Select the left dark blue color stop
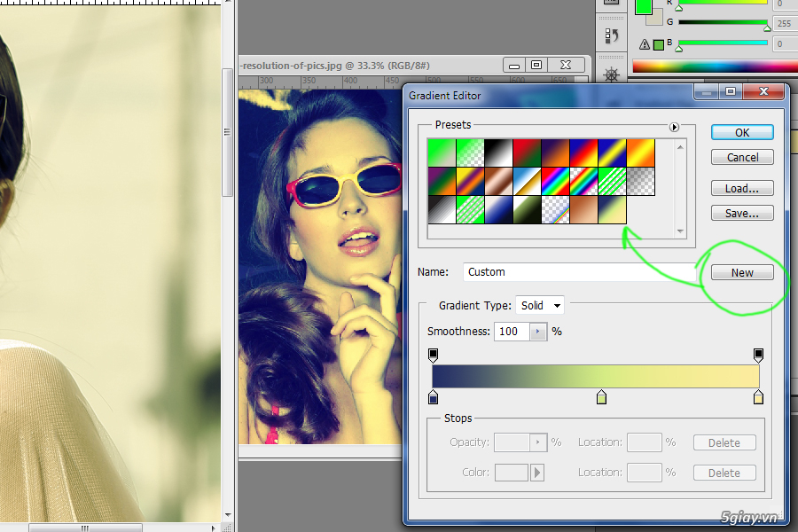The width and height of the screenshot is (798, 532). (x=433, y=397)
